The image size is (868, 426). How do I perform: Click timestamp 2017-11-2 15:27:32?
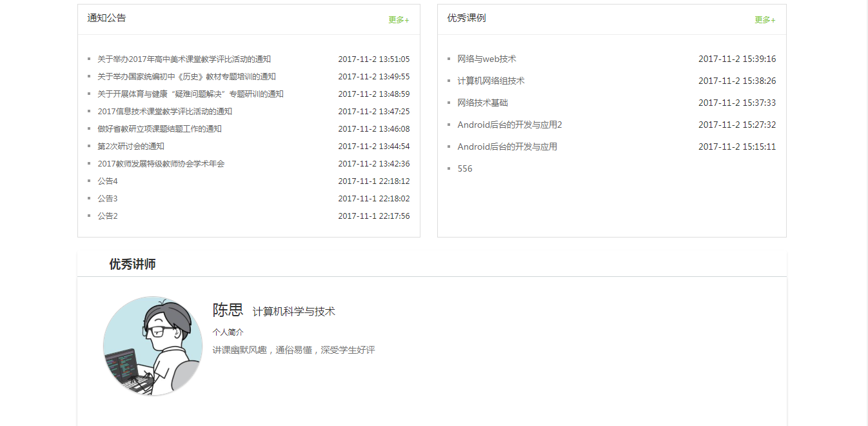(737, 125)
